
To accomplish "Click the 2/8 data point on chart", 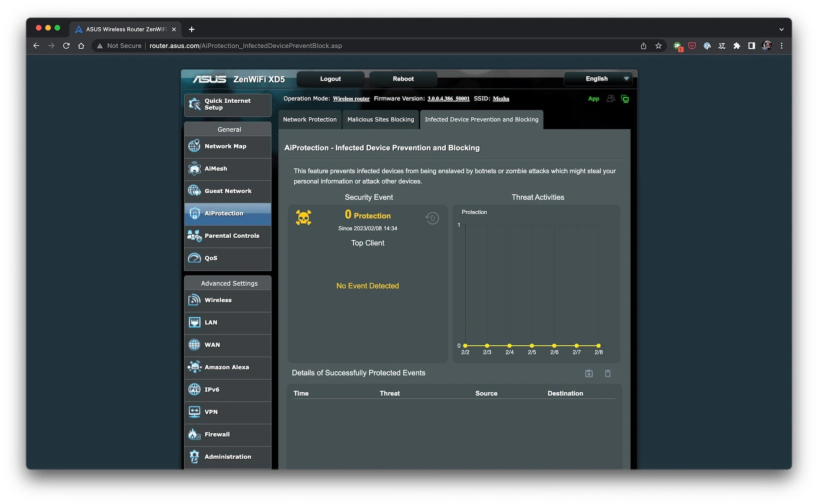I will point(599,346).
